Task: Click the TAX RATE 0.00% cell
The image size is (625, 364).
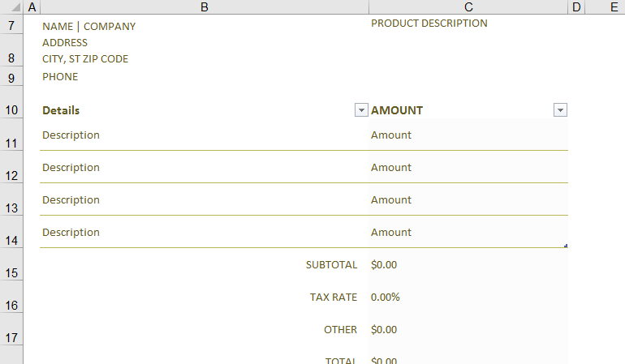Action: pos(386,297)
